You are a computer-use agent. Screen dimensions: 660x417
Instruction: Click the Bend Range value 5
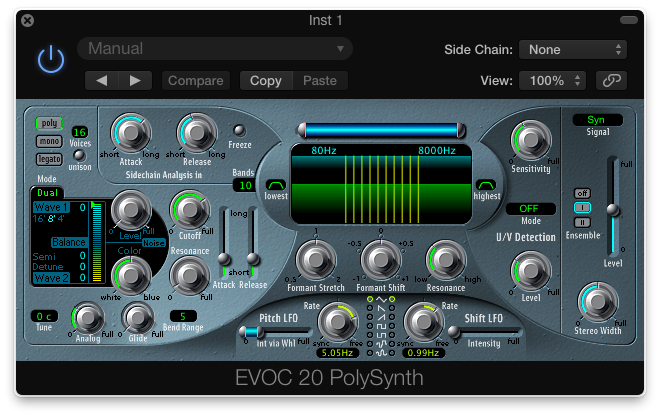(x=183, y=316)
